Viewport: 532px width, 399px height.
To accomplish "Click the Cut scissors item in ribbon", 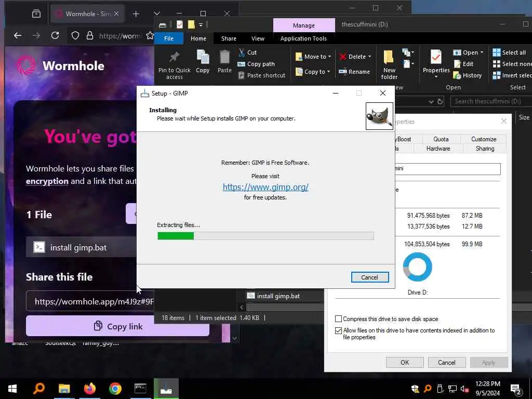I will click(247, 52).
